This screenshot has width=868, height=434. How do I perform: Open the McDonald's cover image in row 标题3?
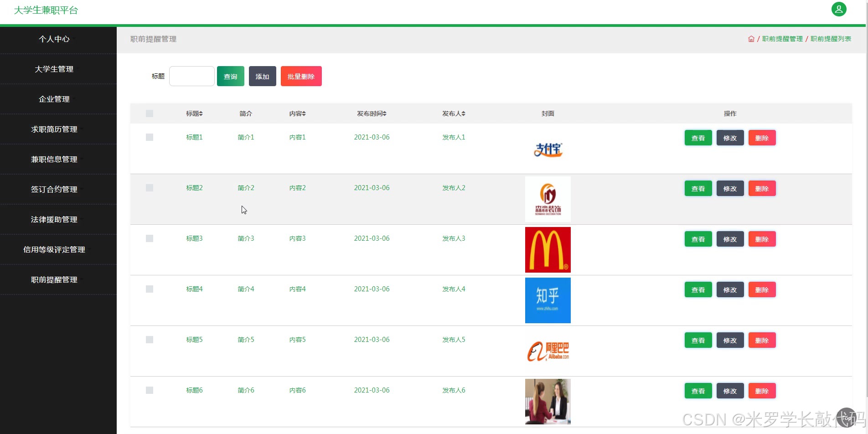548,250
